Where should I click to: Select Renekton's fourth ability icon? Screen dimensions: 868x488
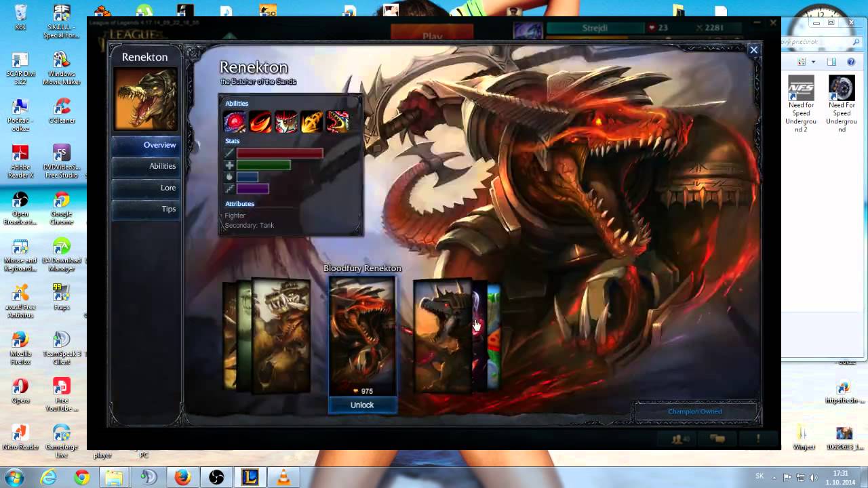312,121
